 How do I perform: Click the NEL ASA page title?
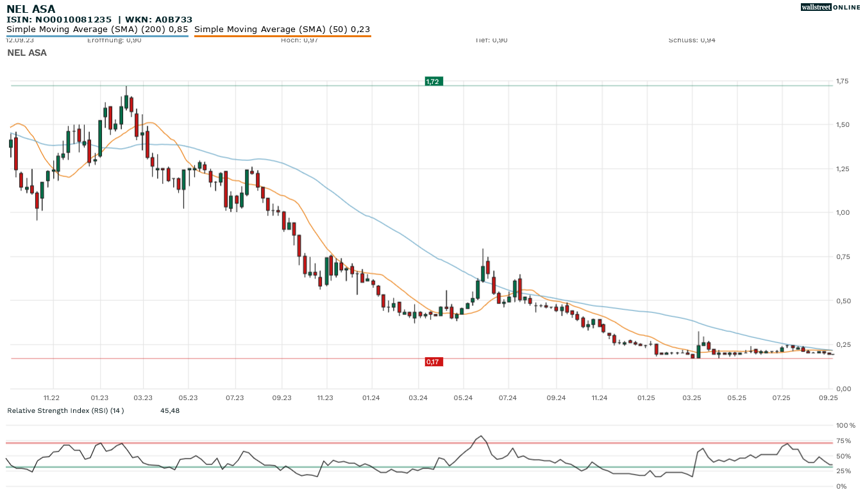click(x=31, y=9)
